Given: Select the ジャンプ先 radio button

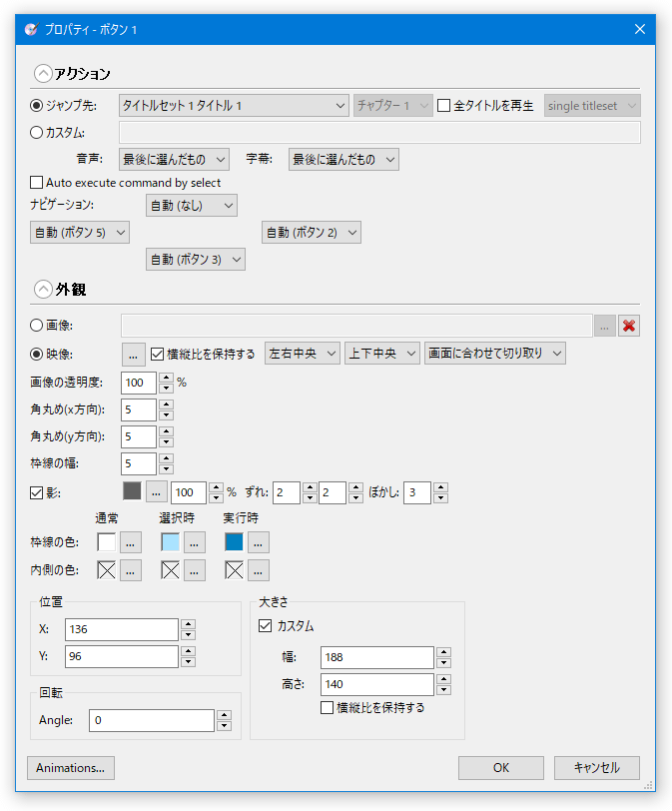Looking at the screenshot, I should pos(36,106).
